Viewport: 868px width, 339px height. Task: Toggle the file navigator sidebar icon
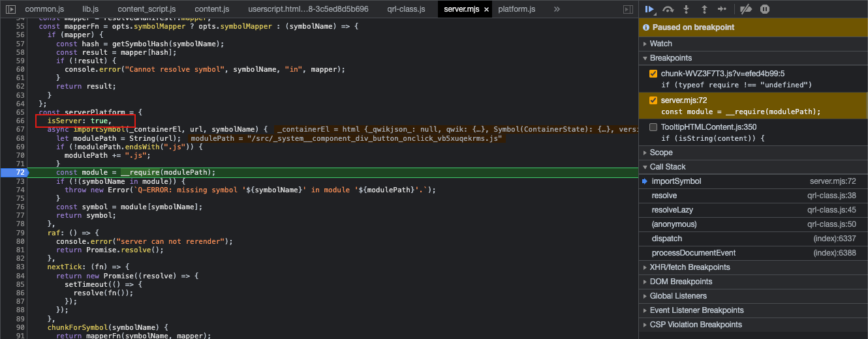[11, 9]
